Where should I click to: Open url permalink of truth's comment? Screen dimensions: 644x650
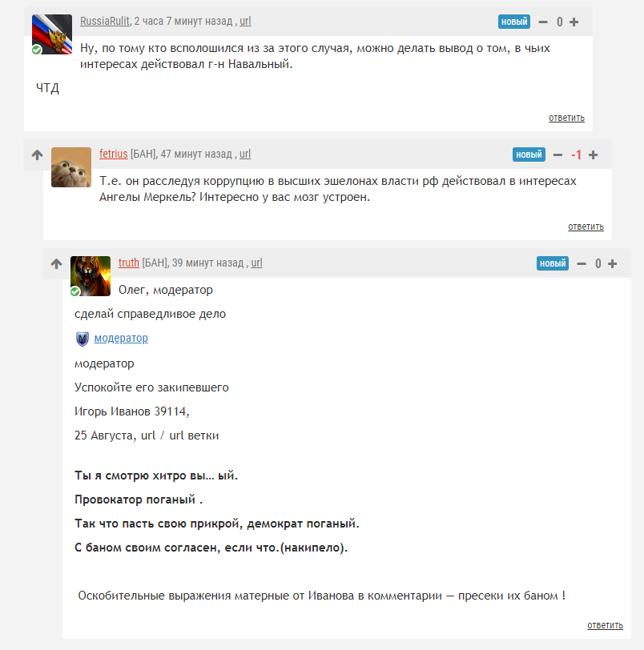coord(256,263)
